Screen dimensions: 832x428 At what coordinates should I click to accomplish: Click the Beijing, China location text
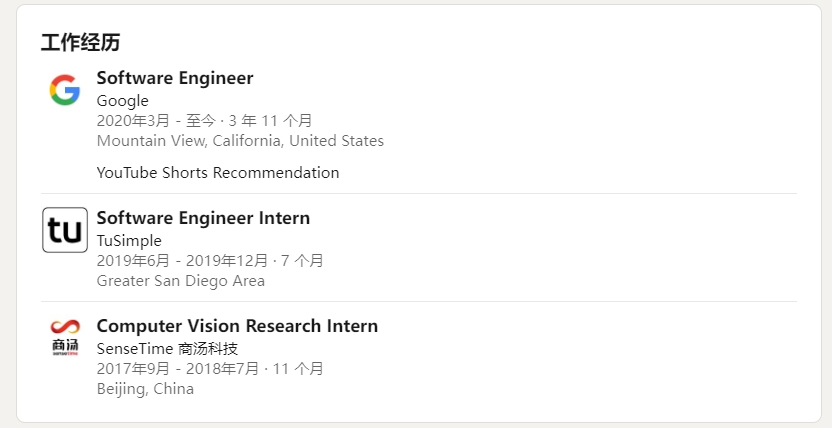[x=145, y=389]
